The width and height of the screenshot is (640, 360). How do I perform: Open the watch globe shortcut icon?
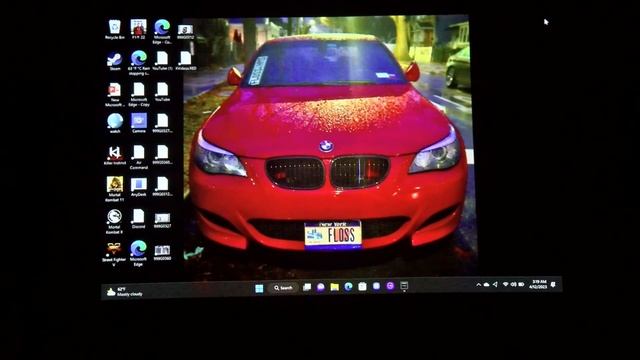[x=115, y=123]
